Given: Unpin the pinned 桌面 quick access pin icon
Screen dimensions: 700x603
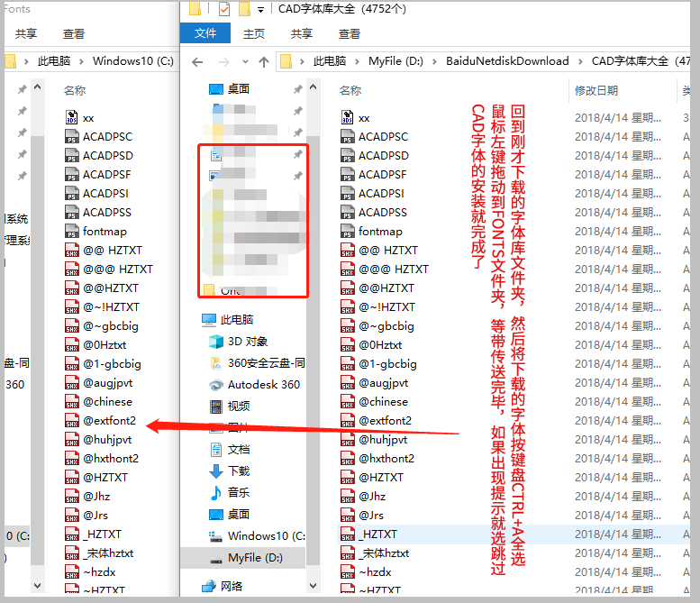Looking at the screenshot, I should click(298, 89).
